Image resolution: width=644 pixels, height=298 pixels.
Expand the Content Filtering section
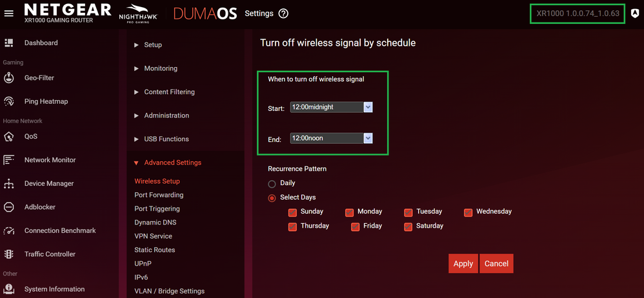tap(169, 92)
